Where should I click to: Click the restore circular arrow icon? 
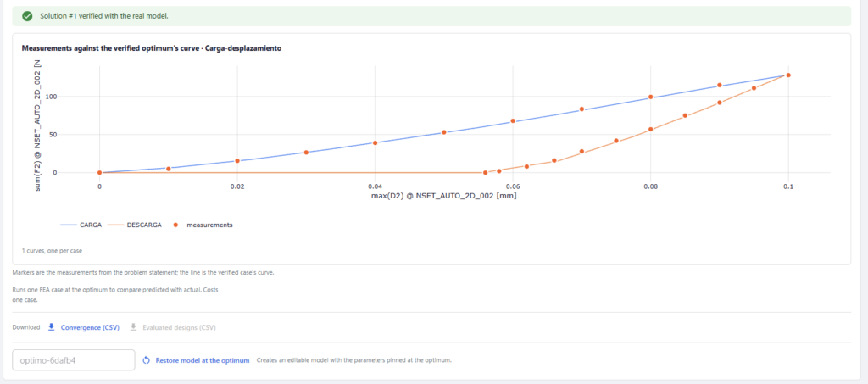coord(147,360)
